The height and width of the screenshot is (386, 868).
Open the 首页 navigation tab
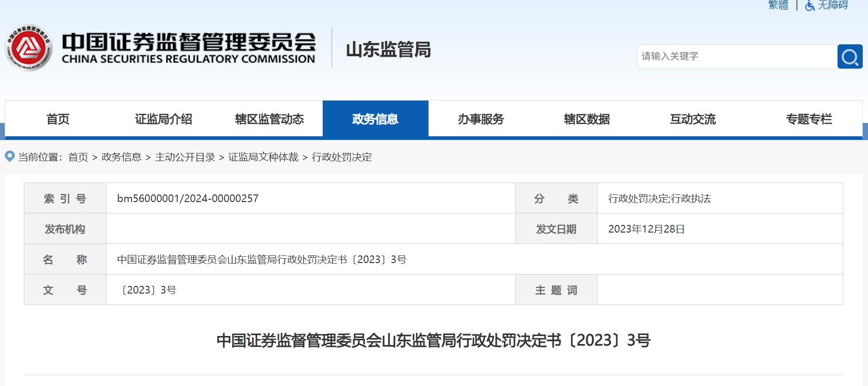pyautogui.click(x=58, y=119)
